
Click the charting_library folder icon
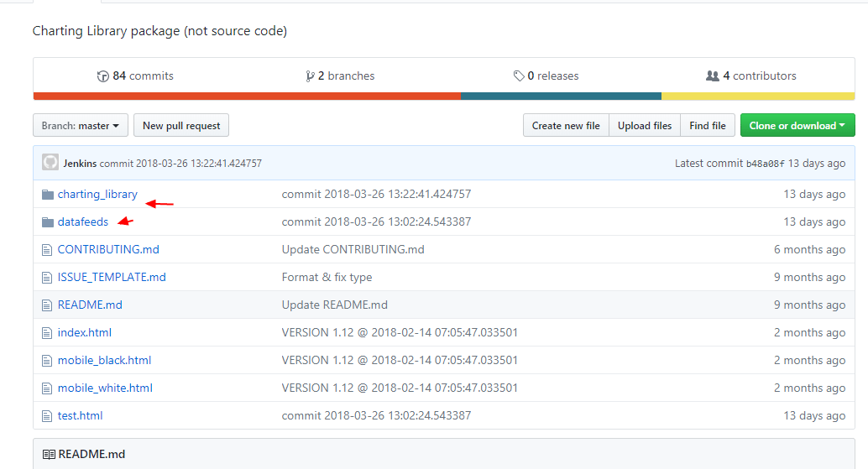(48, 195)
